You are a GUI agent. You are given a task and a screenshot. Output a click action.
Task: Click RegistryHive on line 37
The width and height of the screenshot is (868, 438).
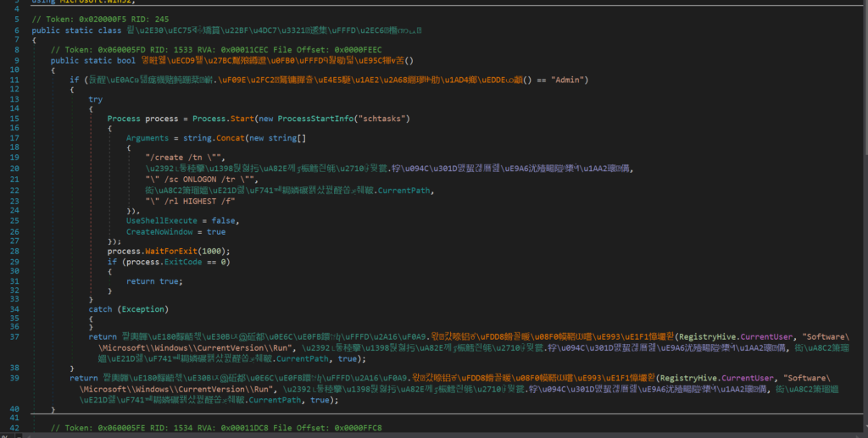tap(707, 337)
